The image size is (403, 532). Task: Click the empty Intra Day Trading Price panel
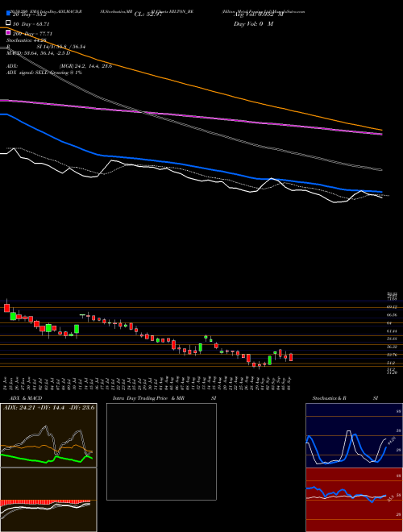[x=161, y=451]
